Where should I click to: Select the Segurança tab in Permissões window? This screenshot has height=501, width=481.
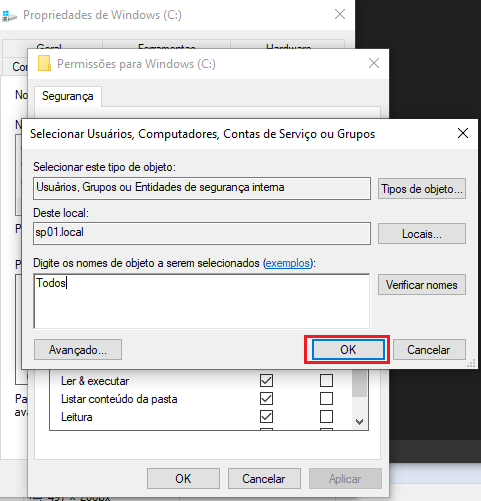68,96
